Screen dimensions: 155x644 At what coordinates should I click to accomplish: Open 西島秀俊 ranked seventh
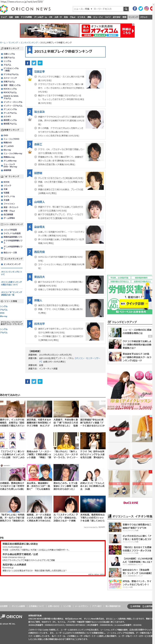click(x=40, y=252)
